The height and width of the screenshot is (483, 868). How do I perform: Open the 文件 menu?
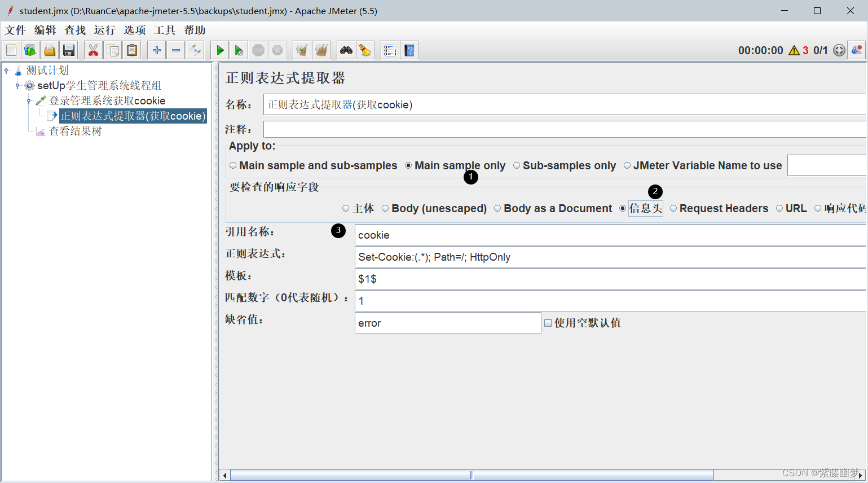(16, 30)
